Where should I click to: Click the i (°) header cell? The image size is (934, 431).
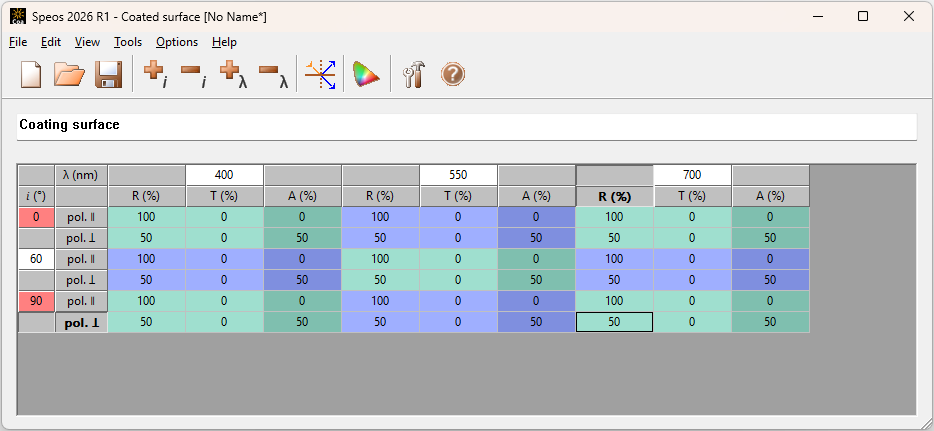pyautogui.click(x=36, y=196)
